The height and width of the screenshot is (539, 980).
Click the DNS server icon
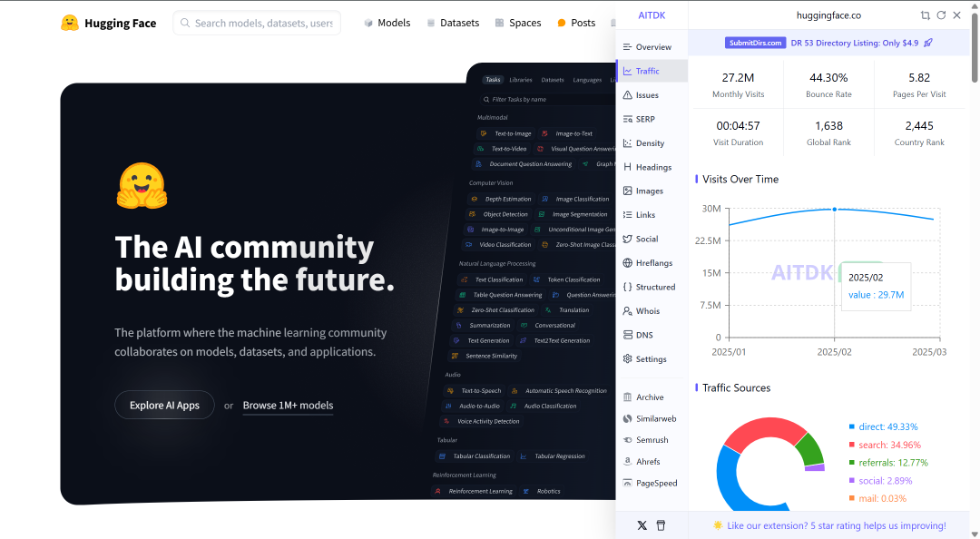click(x=628, y=335)
